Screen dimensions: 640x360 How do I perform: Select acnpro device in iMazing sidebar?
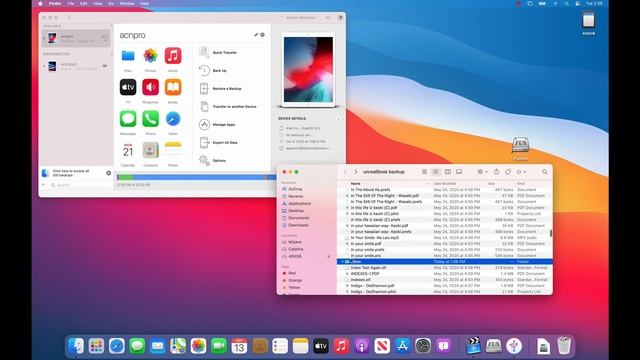coord(76,38)
